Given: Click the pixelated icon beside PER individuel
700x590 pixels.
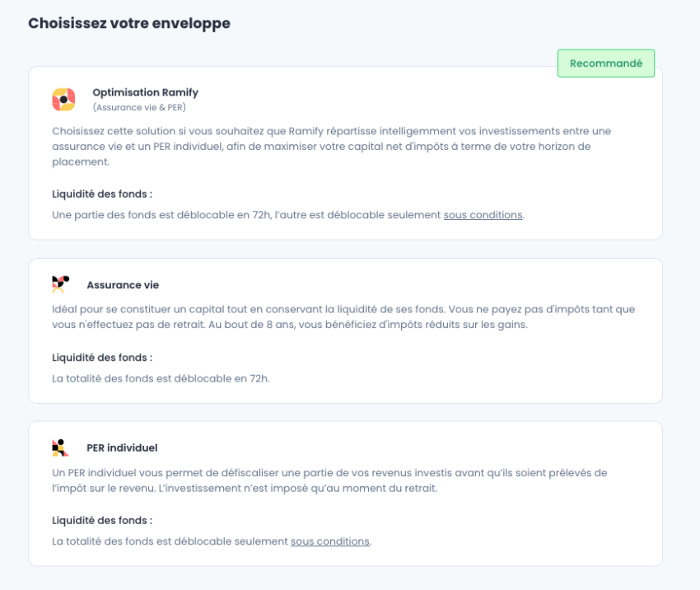Looking at the screenshot, I should point(60,447).
